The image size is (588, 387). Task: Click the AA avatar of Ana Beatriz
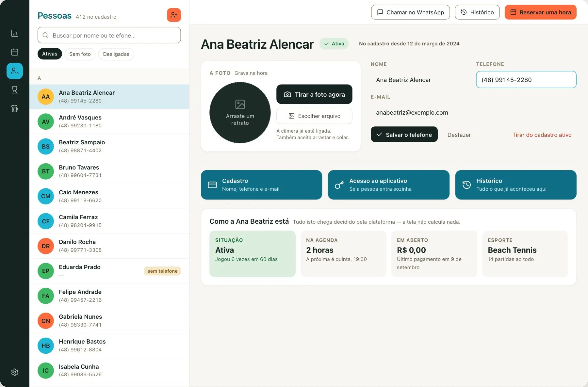click(46, 97)
